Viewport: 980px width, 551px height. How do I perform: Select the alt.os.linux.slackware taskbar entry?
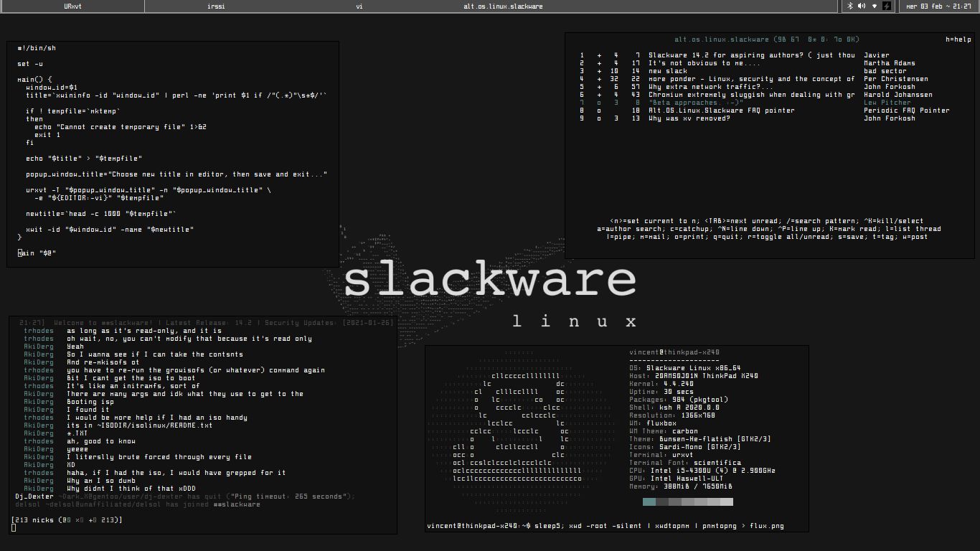tap(502, 6)
